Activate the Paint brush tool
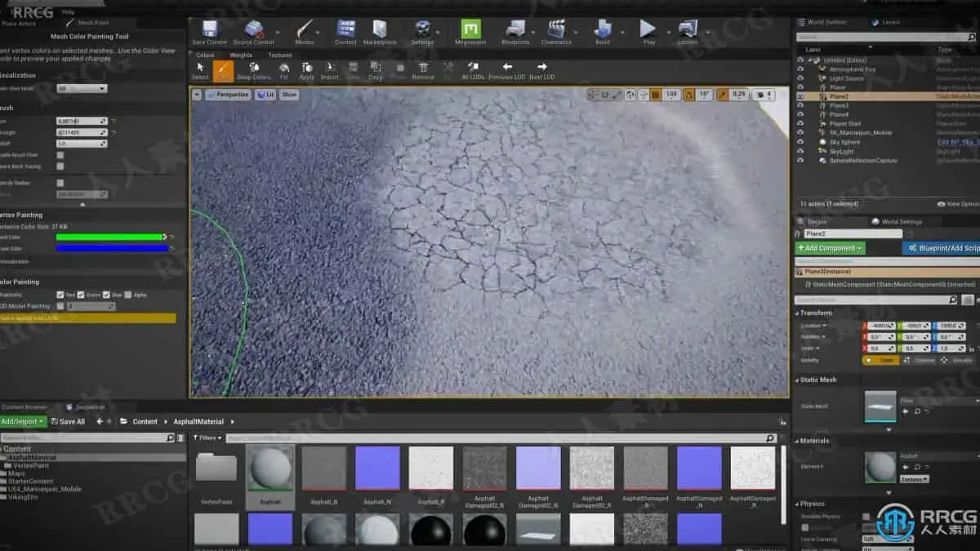Viewport: 980px width, 551px height. pos(223,71)
